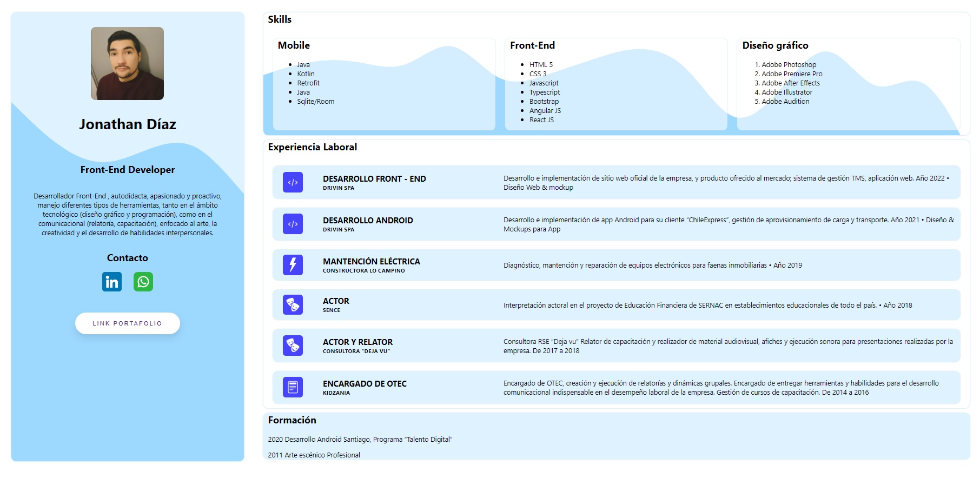980x478 pixels.
Task: Click the Formación section heading
Action: pyautogui.click(x=292, y=420)
